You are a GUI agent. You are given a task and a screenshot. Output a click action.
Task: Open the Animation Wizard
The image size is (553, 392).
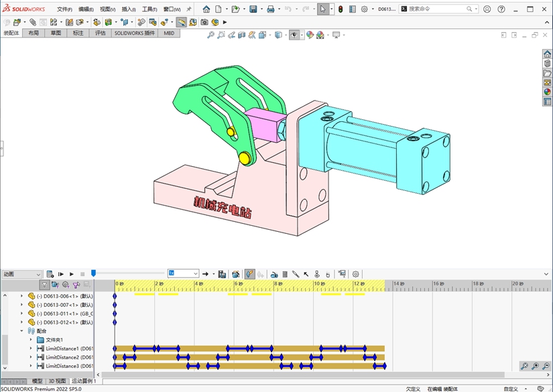tap(236, 274)
